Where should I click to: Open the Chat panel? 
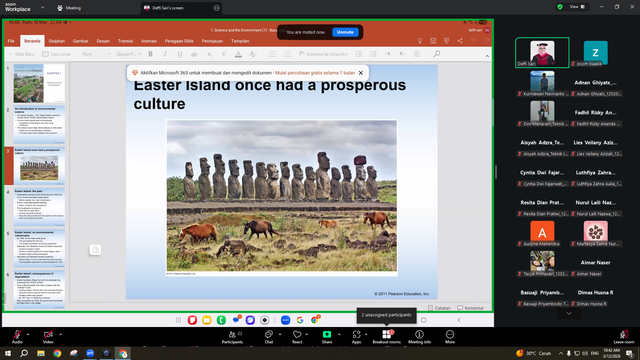click(269, 336)
